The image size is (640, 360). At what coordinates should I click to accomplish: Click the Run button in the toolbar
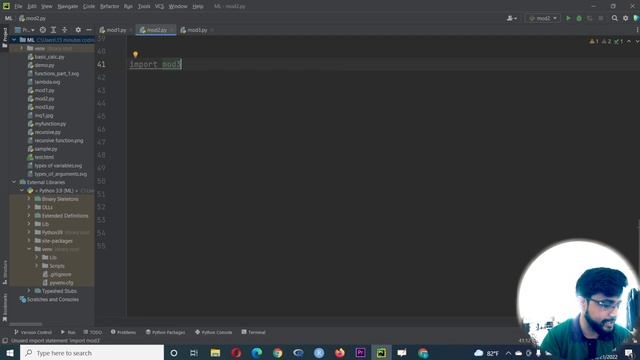(x=568, y=18)
